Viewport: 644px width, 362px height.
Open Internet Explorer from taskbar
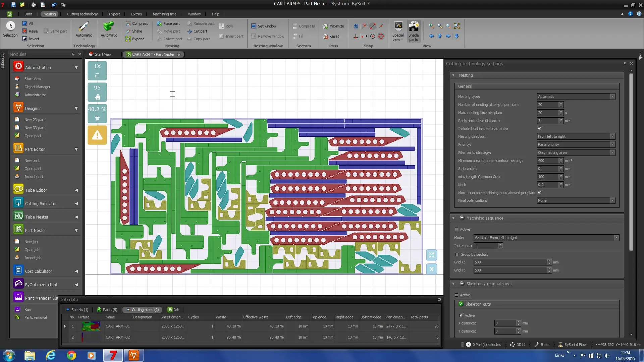(x=50, y=355)
